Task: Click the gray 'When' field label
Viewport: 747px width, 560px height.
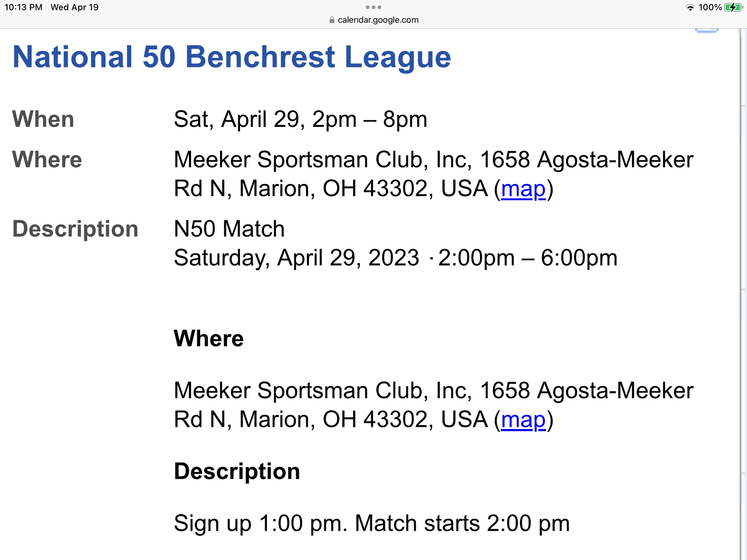Action: click(x=43, y=119)
